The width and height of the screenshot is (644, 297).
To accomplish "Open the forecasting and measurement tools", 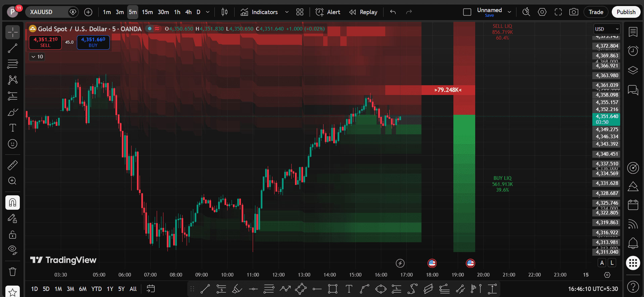I will coord(13,96).
